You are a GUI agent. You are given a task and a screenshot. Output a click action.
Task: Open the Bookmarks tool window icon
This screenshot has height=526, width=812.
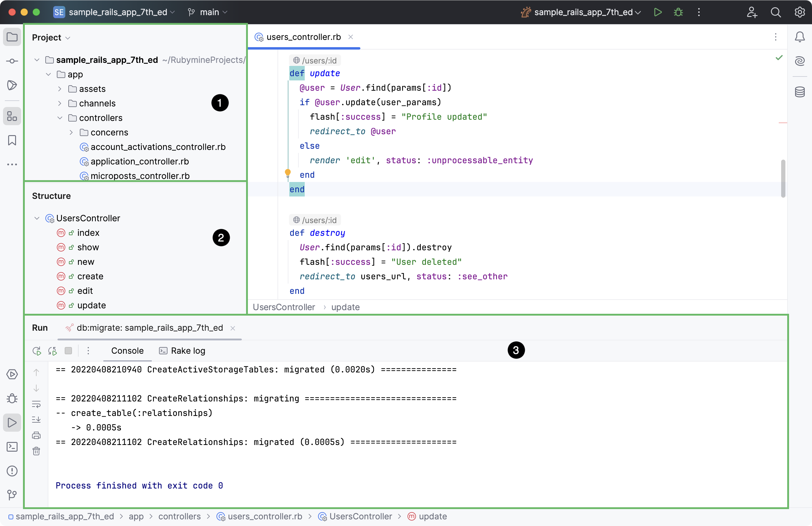coord(12,140)
